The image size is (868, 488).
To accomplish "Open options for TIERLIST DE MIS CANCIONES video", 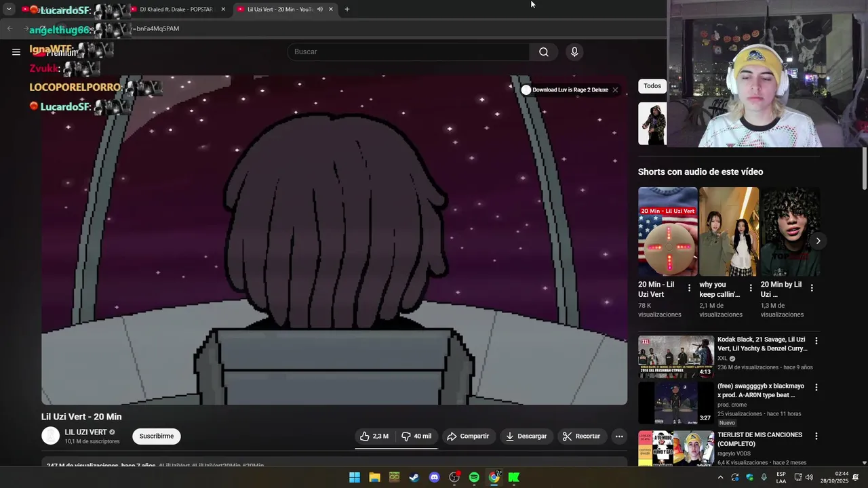I will [x=816, y=436].
